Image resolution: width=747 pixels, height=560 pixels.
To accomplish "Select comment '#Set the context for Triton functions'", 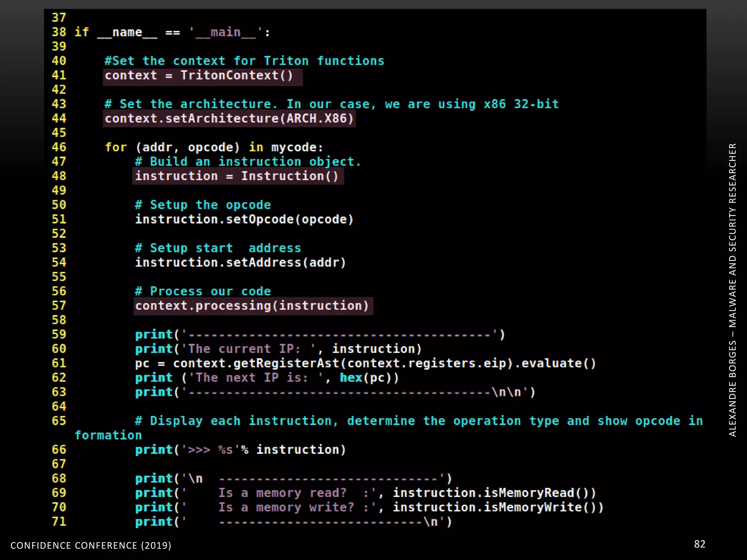I will [x=244, y=61].
